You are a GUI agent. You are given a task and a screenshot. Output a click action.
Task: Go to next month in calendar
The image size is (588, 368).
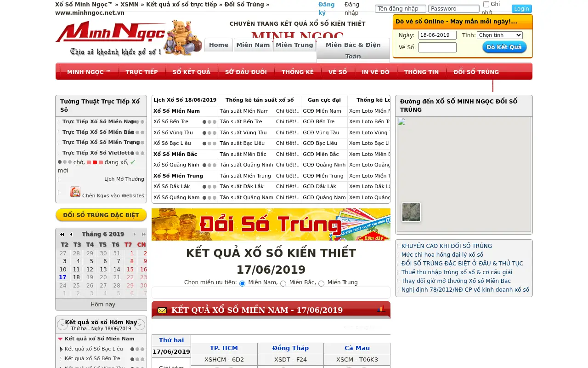pos(134,235)
